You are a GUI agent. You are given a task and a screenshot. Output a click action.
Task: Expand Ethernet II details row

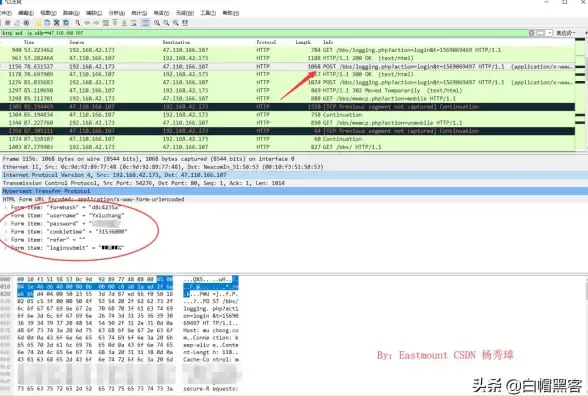pyautogui.click(x=294, y=167)
